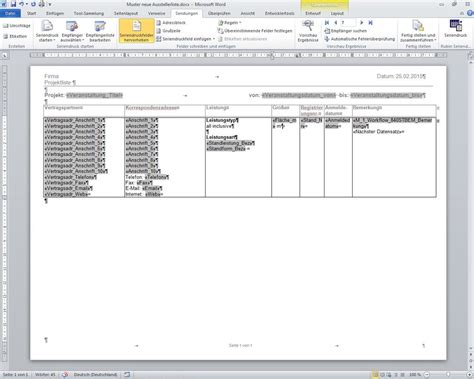
Task: Open the Datei file tab
Action: 10,13
